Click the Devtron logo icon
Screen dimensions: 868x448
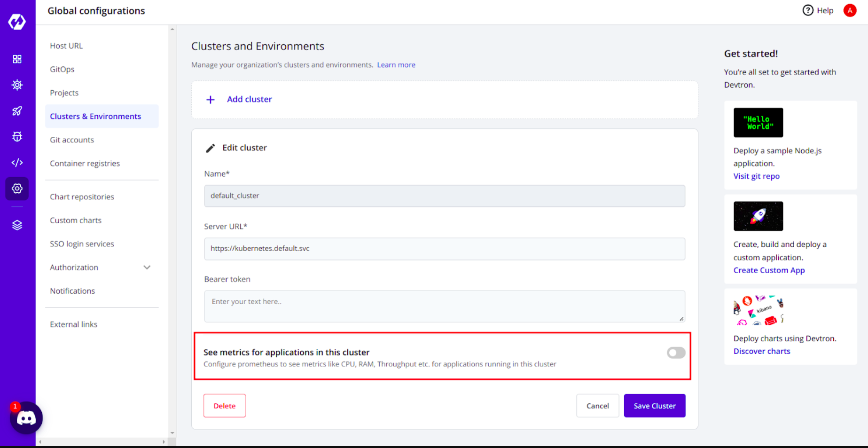tap(17, 21)
